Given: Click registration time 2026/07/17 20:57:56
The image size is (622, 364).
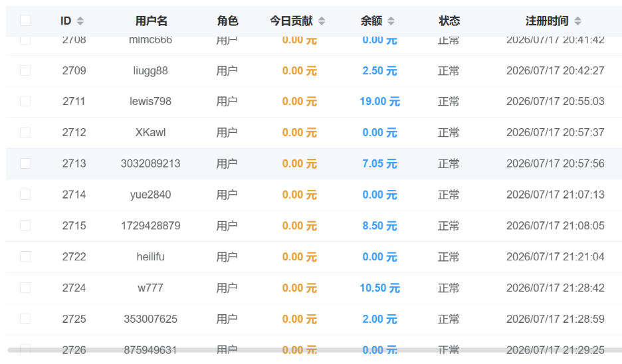Looking at the screenshot, I should [x=556, y=163].
